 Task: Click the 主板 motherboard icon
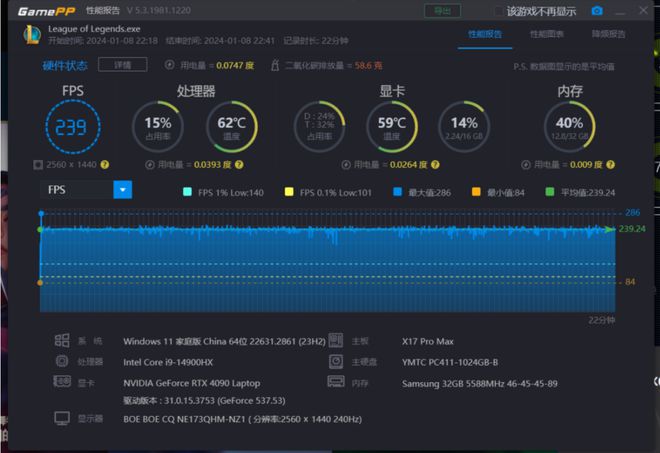click(335, 340)
